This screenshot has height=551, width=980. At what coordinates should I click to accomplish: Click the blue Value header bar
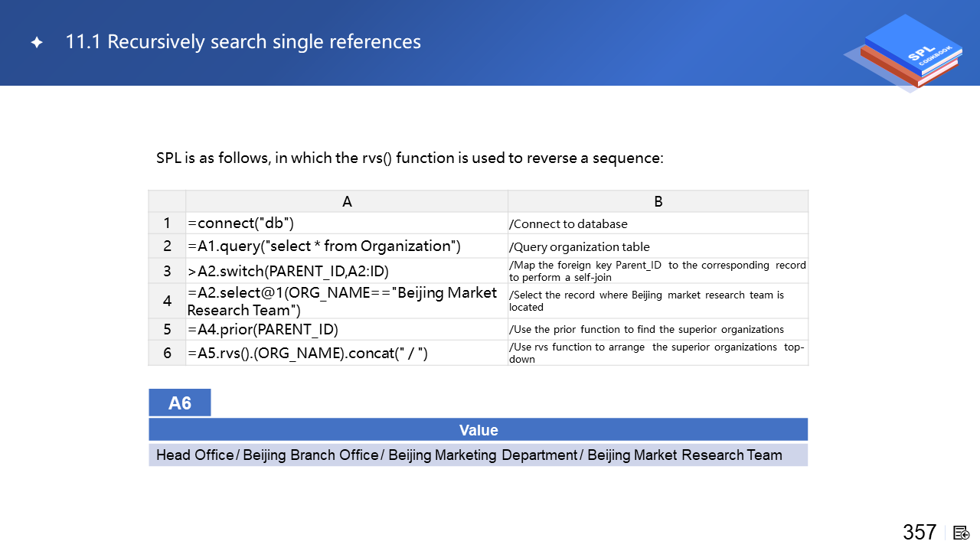(x=478, y=430)
